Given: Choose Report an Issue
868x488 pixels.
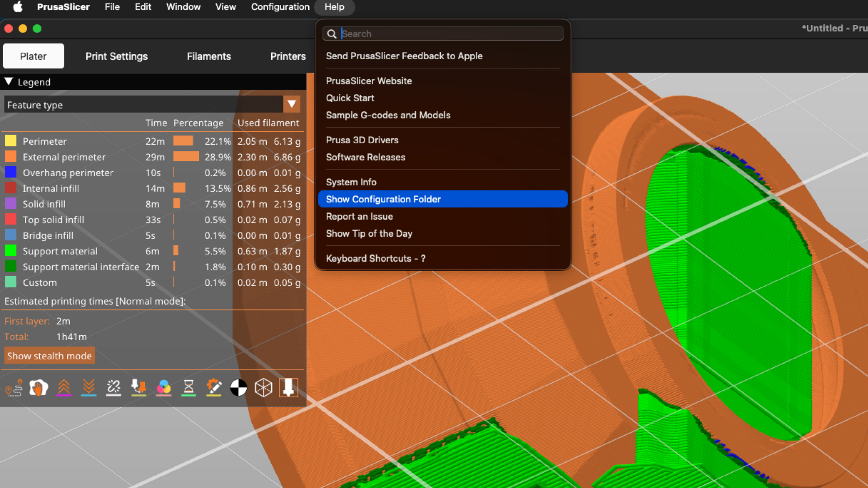Looking at the screenshot, I should (x=443, y=216).
